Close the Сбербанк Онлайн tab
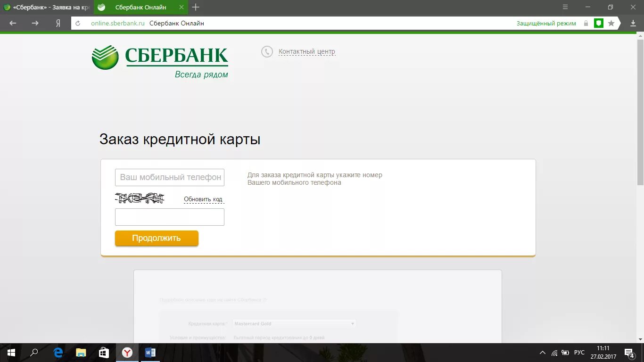Viewport: 644px width, 362px height. coord(182,7)
